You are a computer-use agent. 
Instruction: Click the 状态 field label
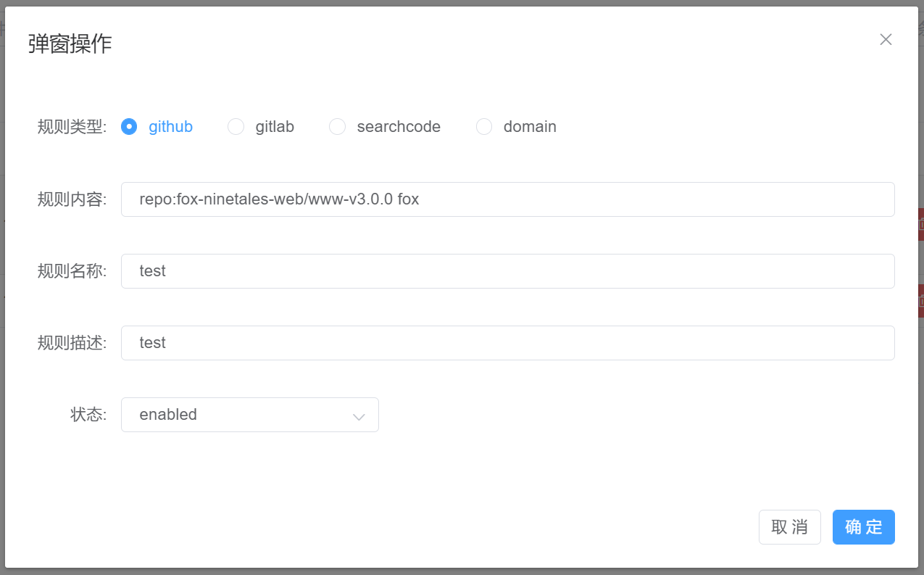[88, 415]
